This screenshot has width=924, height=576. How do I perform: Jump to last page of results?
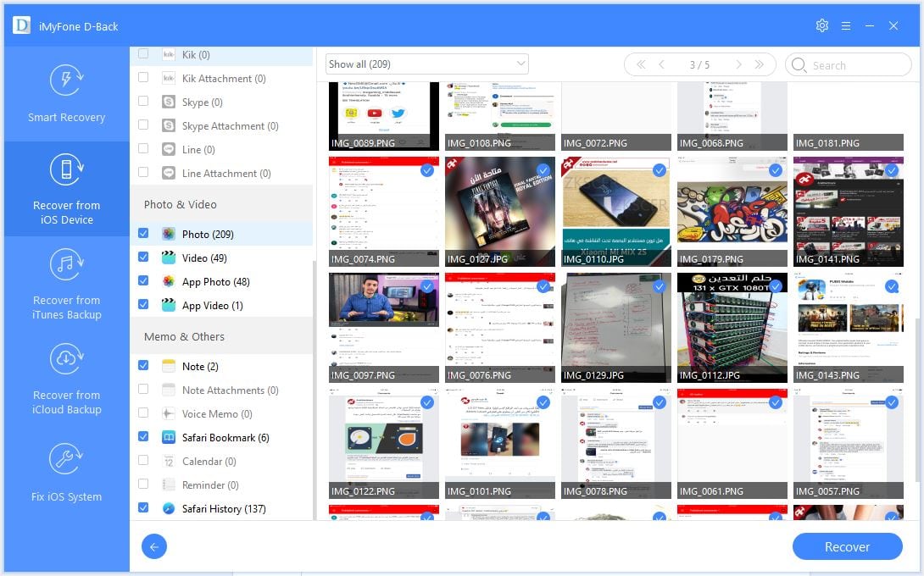point(760,64)
